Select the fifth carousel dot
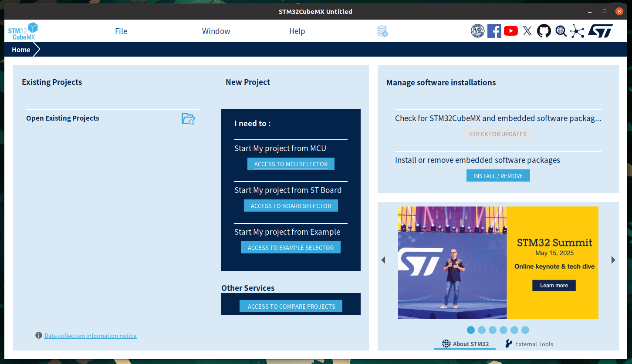The image size is (632, 364). click(514, 330)
